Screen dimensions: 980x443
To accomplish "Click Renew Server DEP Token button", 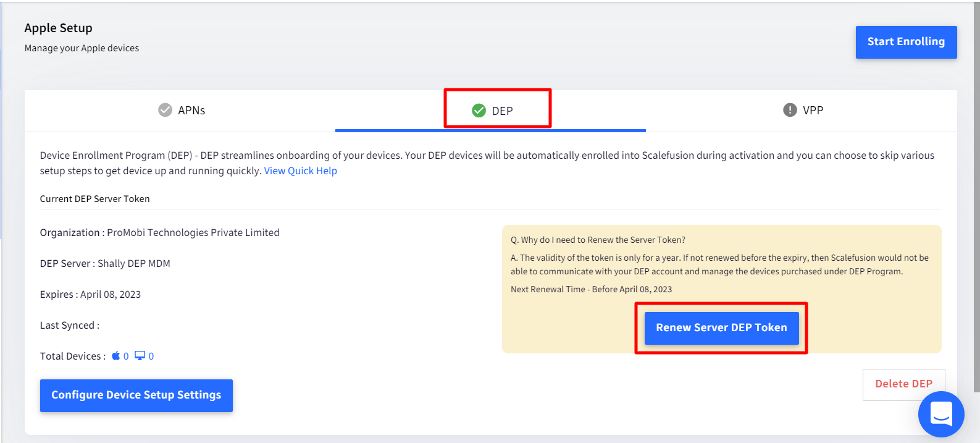I will point(721,328).
